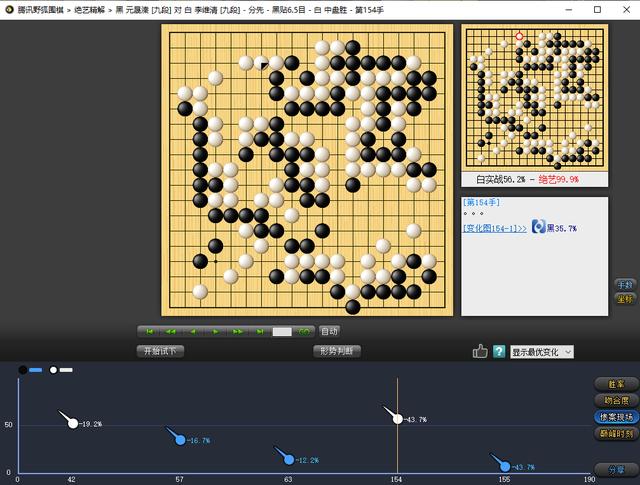Step forward one move
The image size is (640, 485).
click(216, 332)
